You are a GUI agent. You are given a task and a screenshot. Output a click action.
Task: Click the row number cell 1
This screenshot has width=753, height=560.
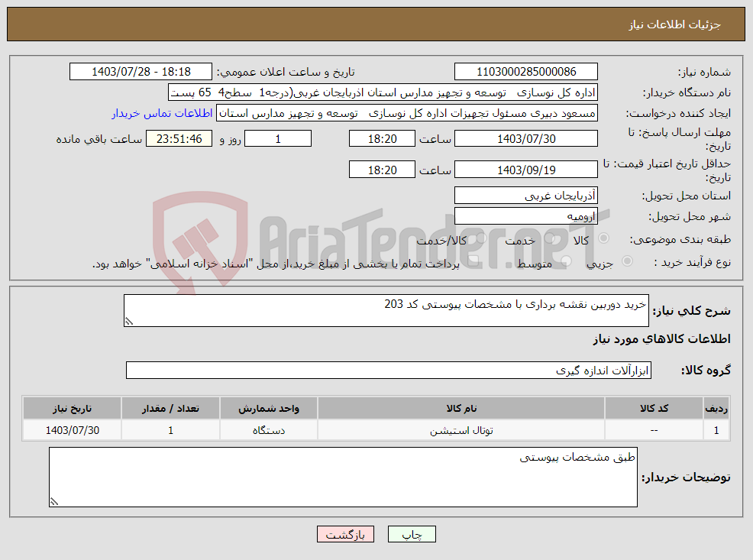(716, 430)
